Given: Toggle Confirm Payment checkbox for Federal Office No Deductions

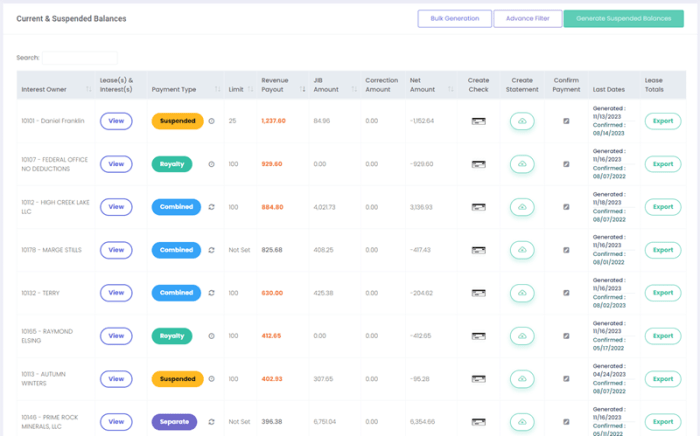Looking at the screenshot, I should pos(566,164).
